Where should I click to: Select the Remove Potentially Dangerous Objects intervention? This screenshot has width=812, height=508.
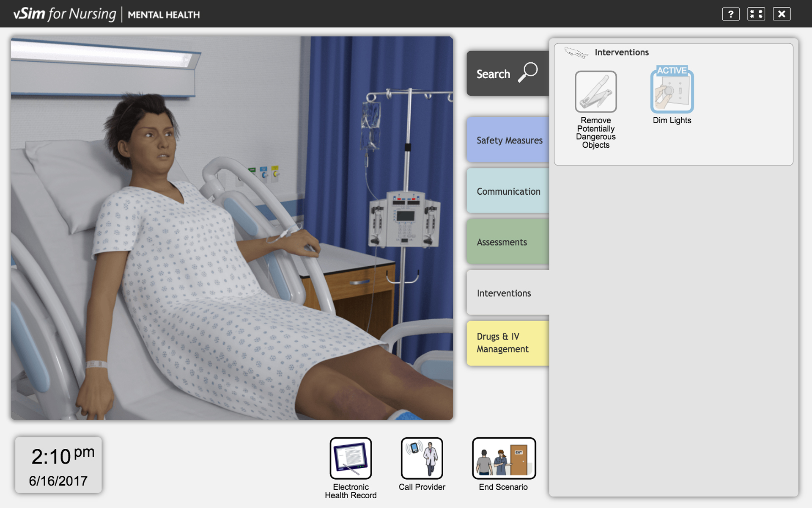[595, 91]
